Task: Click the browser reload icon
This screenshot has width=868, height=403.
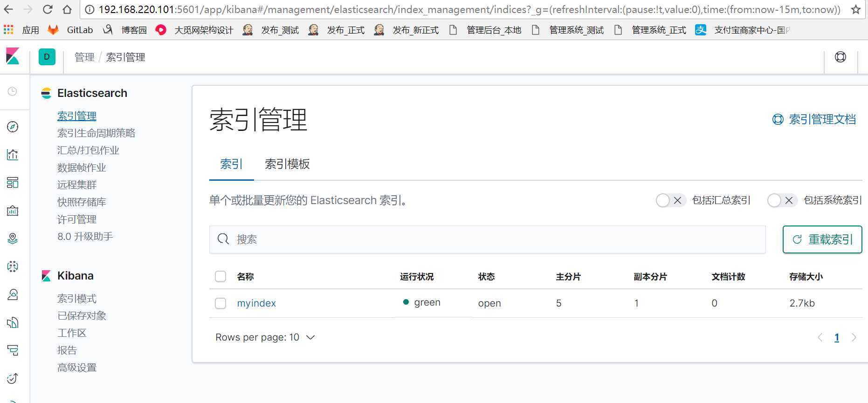Action: point(48,9)
